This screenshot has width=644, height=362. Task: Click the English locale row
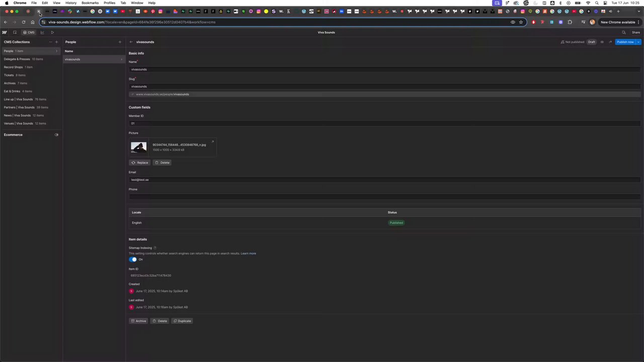384,223
